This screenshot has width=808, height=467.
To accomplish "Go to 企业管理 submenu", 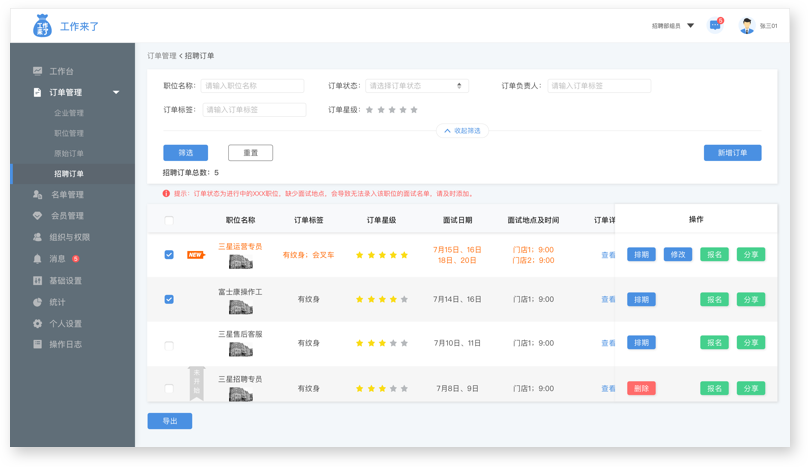I will (x=69, y=113).
